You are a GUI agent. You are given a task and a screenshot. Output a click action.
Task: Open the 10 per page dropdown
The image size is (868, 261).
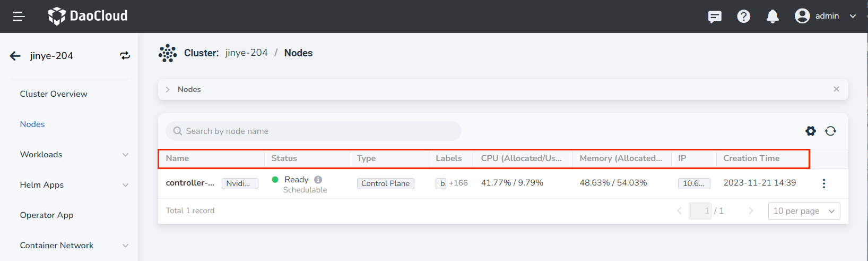tap(804, 211)
